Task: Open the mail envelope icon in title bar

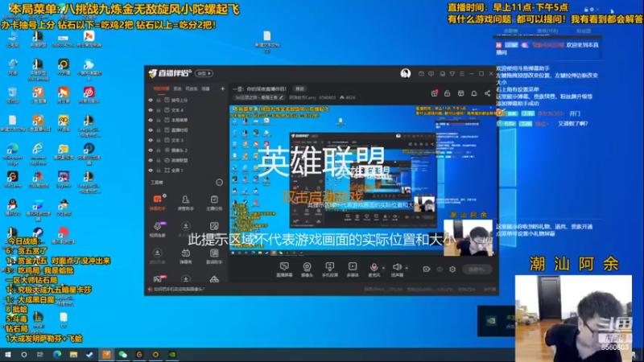Action: (x=421, y=73)
